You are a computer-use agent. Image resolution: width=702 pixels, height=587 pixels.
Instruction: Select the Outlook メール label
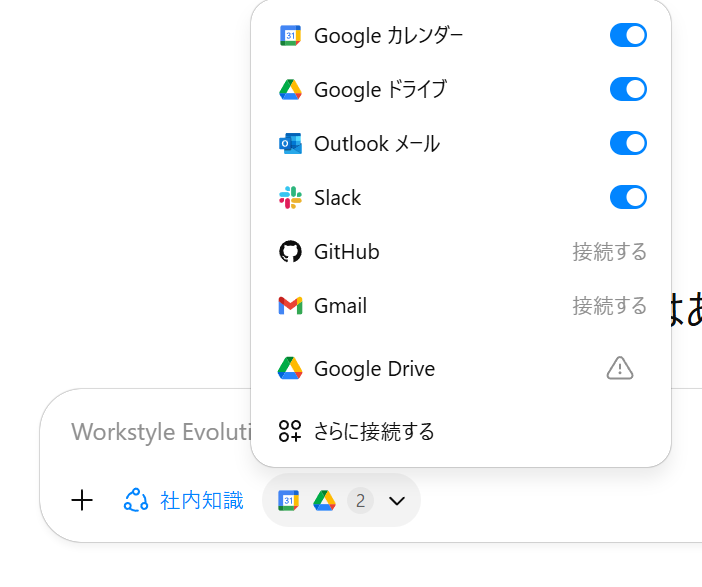(x=377, y=144)
